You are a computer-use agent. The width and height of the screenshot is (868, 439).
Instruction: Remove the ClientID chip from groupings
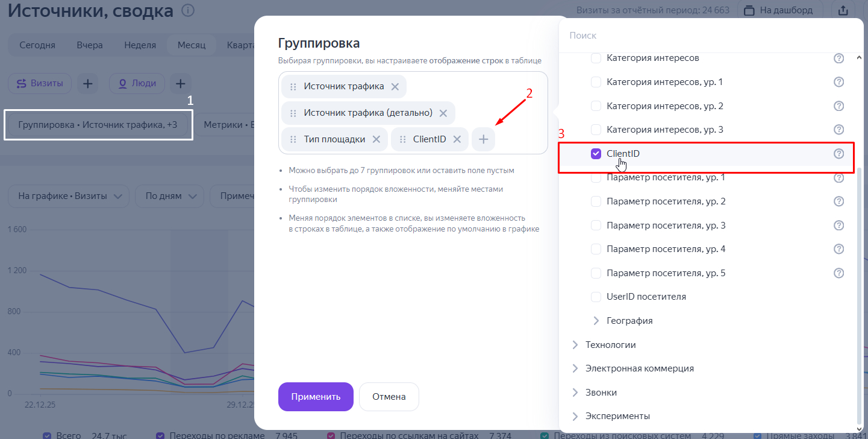(x=457, y=139)
